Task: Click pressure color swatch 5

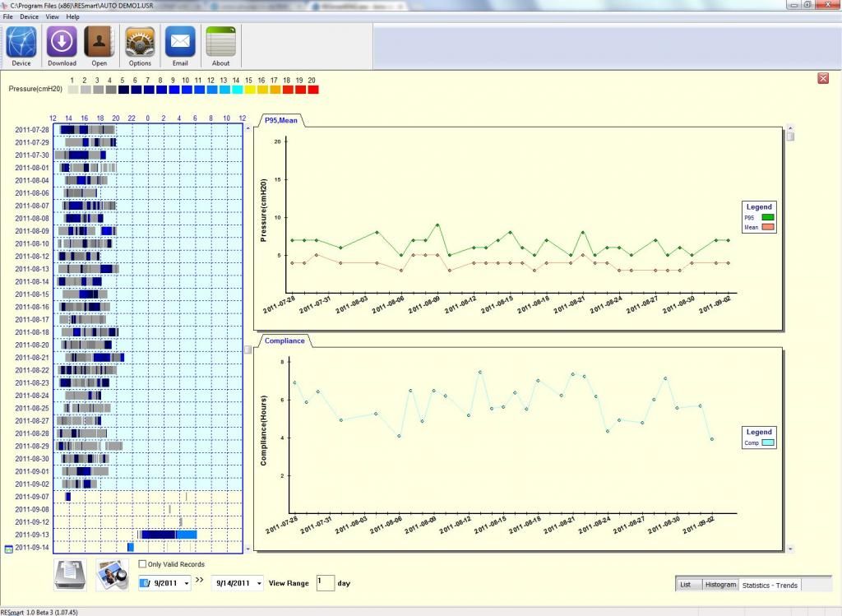Action: point(123,90)
